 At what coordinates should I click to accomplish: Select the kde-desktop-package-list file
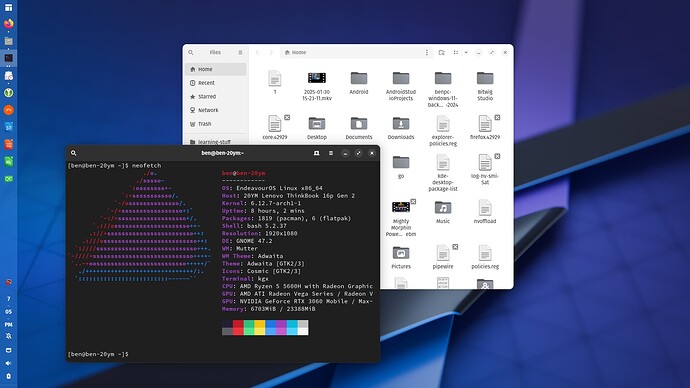[443, 172]
